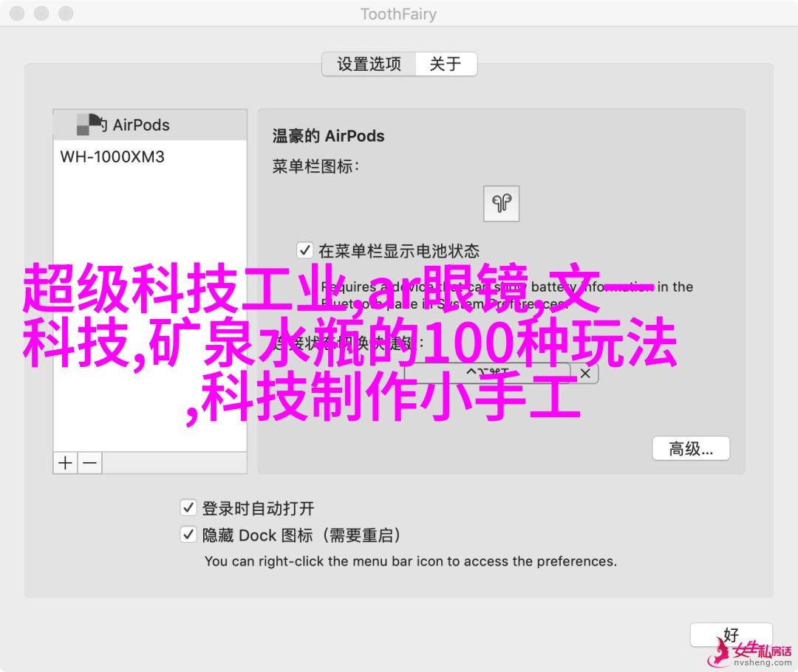Click the 菜单栏图标 label
Screen dimensions: 798x672
pos(316,166)
